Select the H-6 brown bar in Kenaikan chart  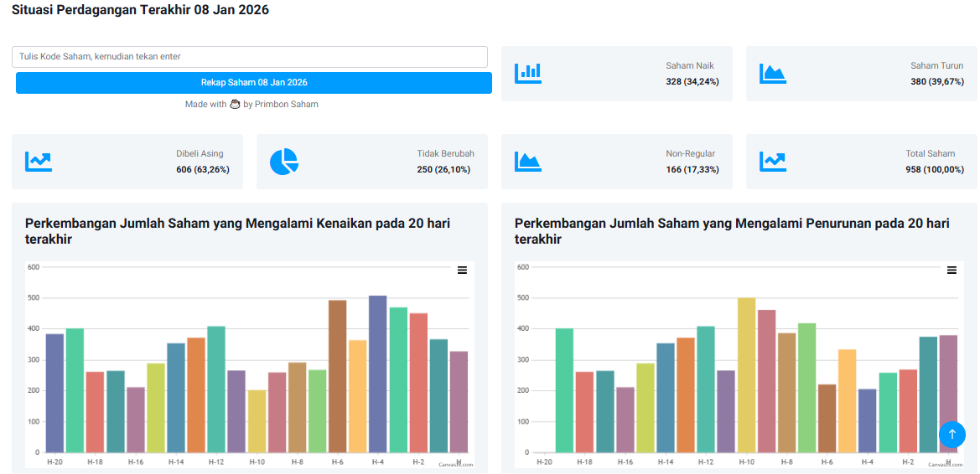(337, 376)
